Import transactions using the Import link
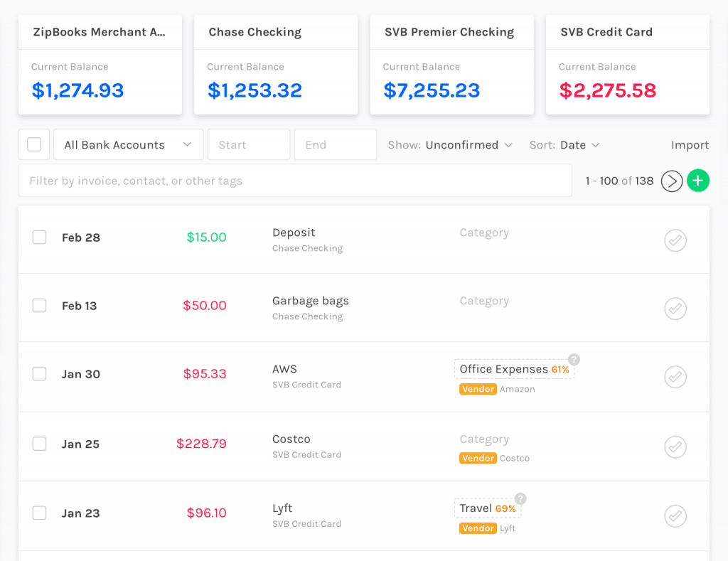Viewport: 728px width, 561px height. [x=690, y=144]
